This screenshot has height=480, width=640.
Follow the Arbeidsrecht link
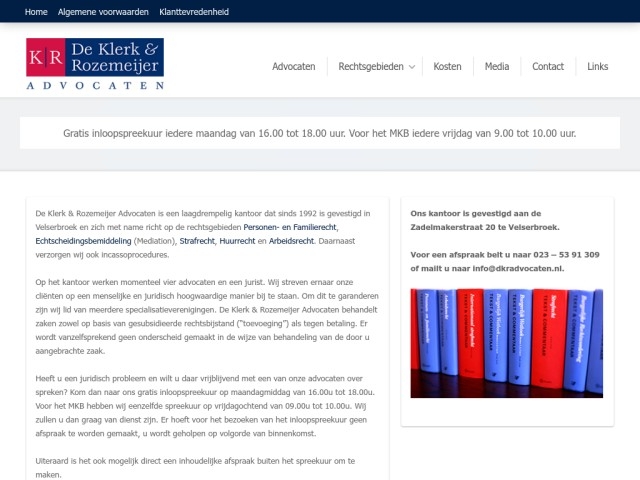pos(307,241)
